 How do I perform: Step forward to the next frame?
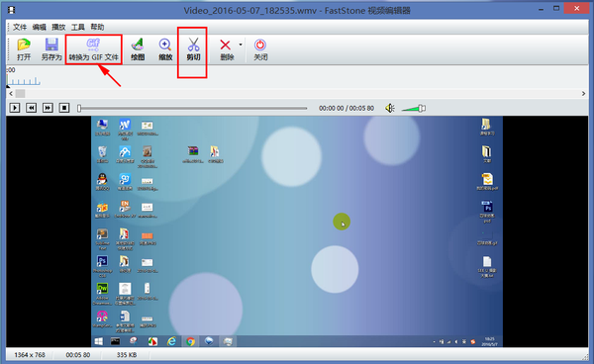[x=48, y=108]
